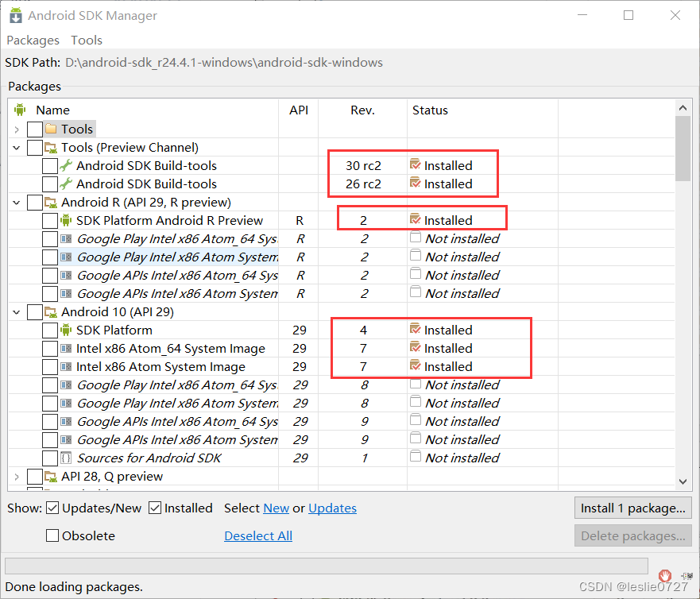Click the red stop icon beside the progress bar

[665, 575]
